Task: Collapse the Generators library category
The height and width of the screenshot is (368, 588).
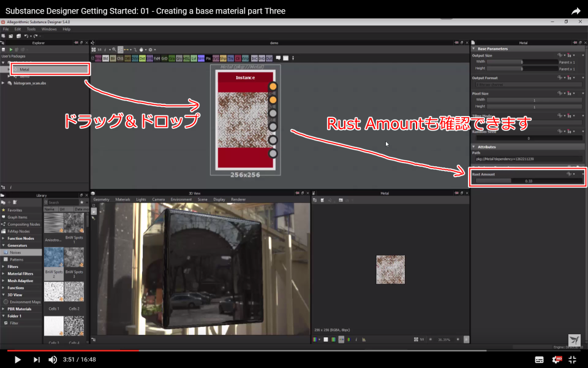Action: (4, 245)
